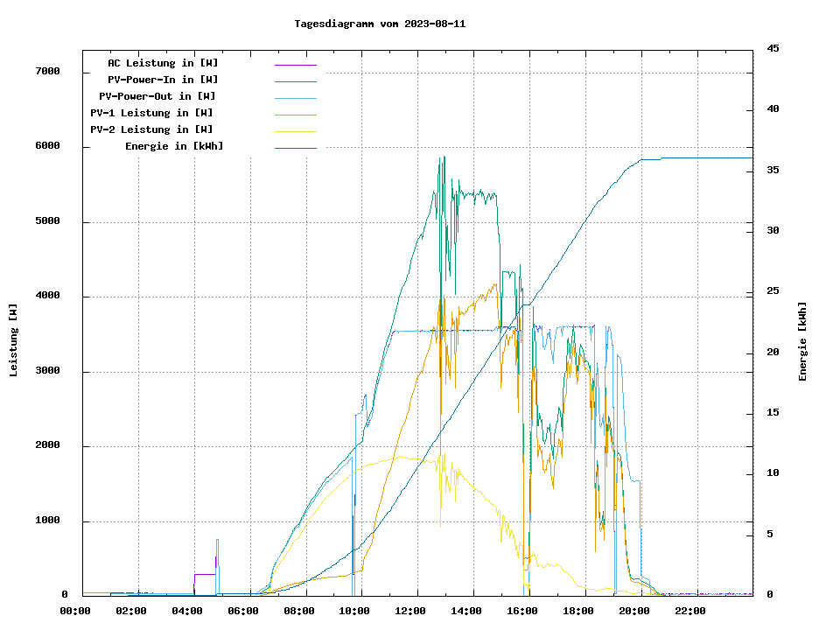
Task: Click the yellow PV-2 Leistung legend line
Action: pos(295,131)
